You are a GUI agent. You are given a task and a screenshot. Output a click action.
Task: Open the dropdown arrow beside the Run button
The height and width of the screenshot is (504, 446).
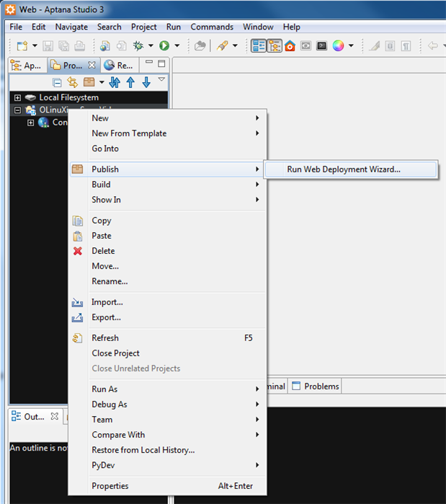coord(177,45)
